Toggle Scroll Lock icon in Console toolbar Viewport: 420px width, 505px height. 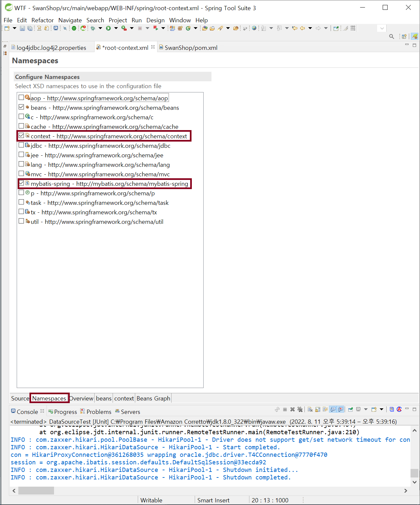pos(318,409)
